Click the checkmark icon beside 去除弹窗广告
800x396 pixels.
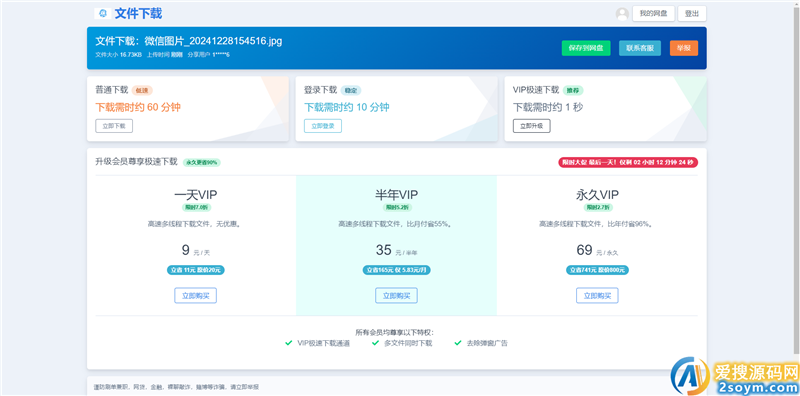458,343
